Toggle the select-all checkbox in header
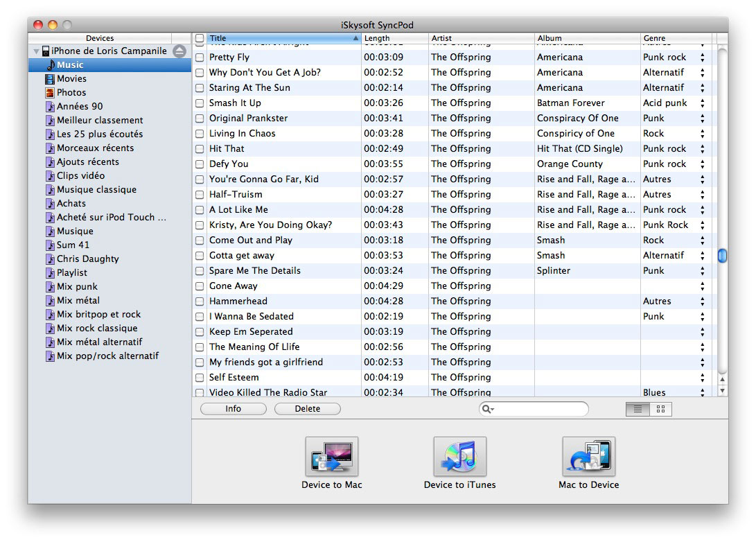Screen dimensions: 756x542 (x=200, y=39)
